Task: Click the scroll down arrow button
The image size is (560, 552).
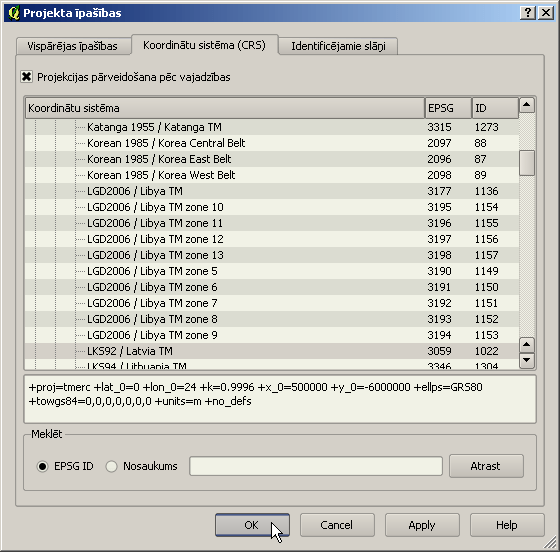Action: tap(526, 361)
